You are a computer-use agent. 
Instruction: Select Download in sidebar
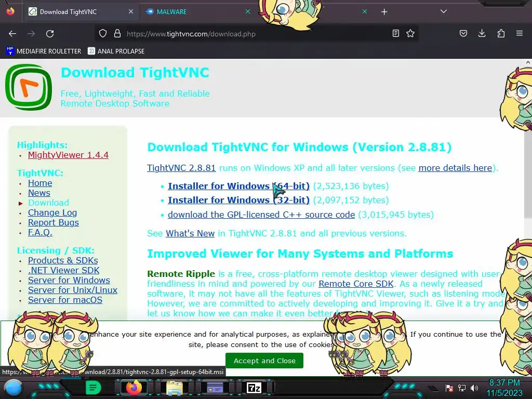click(x=48, y=203)
